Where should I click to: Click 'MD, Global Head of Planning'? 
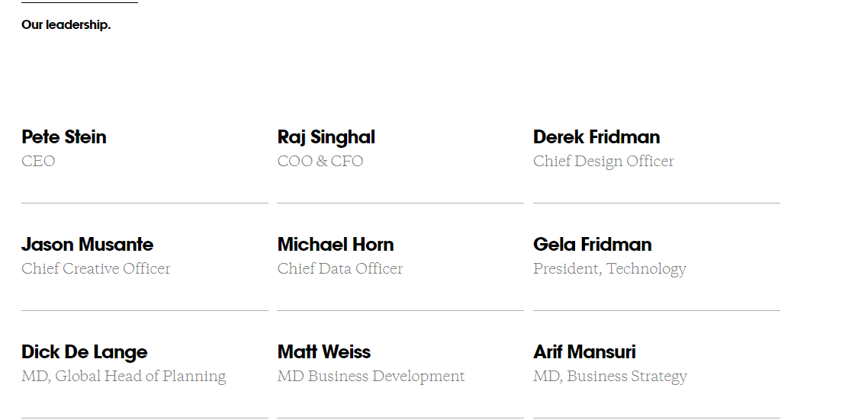pos(124,377)
